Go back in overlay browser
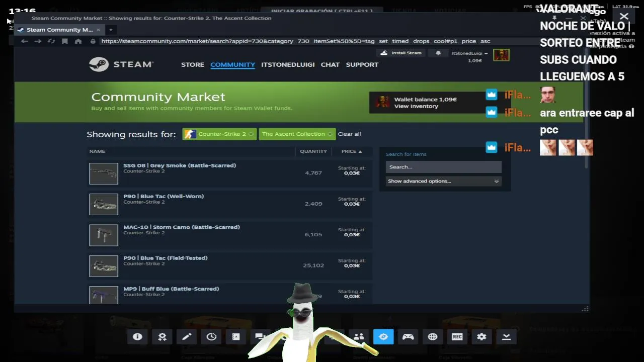Screen dimensions: 644x362 (x=25, y=41)
